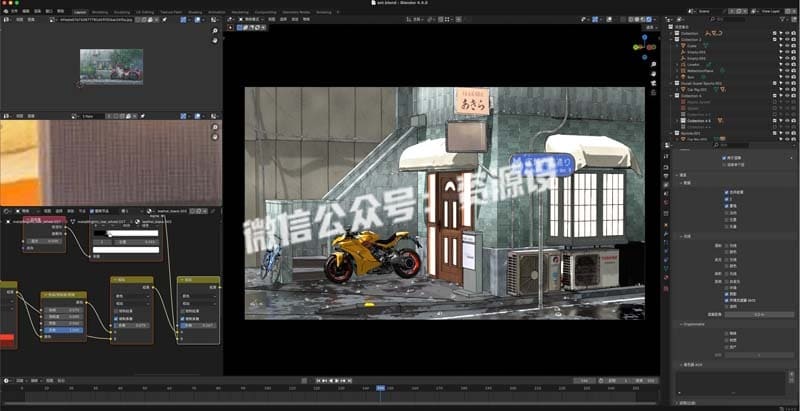The width and height of the screenshot is (800, 411).
Task: Click the zoom icon beside the 3D viewport gizmo
Action: [x=654, y=65]
